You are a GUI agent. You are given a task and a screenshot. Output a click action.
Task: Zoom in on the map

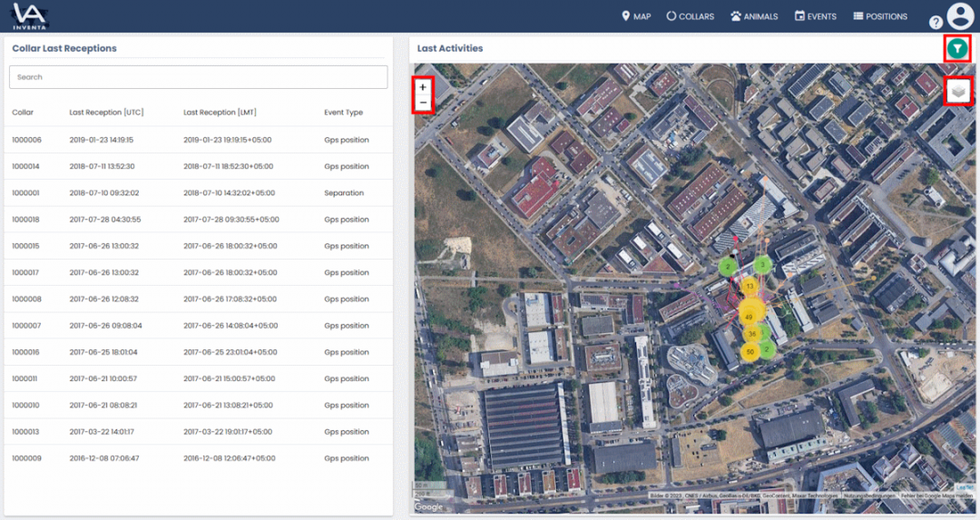423,87
